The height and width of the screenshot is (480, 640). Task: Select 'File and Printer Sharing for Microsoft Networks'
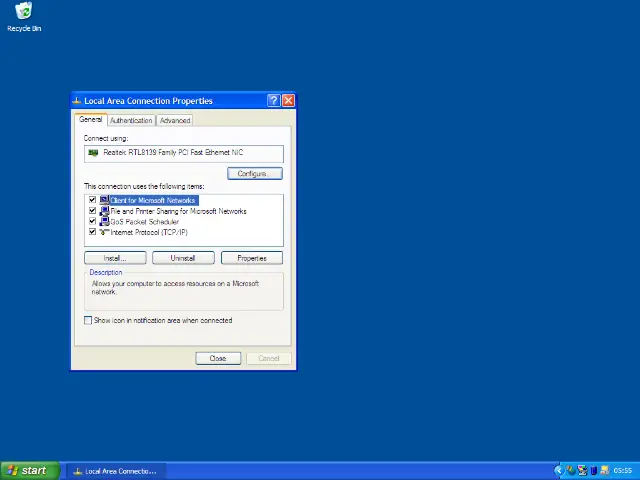(x=178, y=211)
